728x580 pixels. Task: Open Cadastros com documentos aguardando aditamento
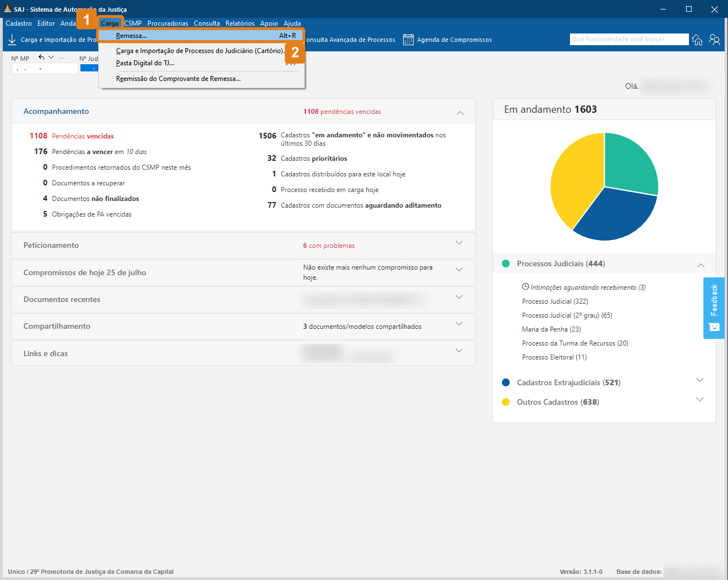[x=354, y=205]
